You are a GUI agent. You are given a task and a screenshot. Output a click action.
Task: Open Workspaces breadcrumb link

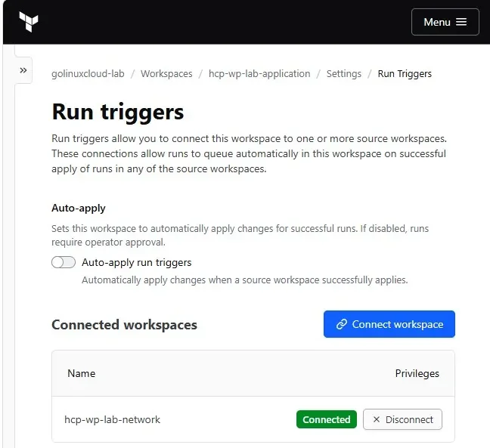pyautogui.click(x=166, y=74)
